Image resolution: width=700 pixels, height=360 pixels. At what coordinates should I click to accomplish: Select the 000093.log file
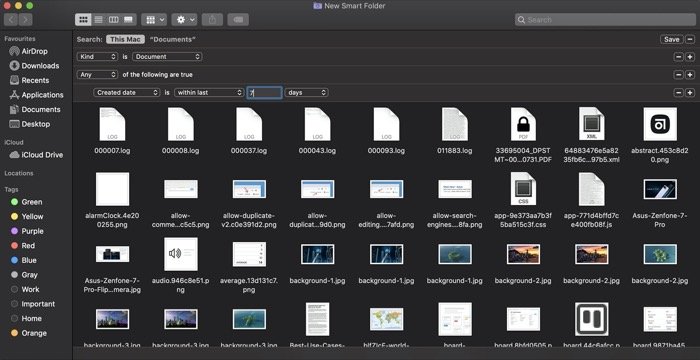point(386,130)
